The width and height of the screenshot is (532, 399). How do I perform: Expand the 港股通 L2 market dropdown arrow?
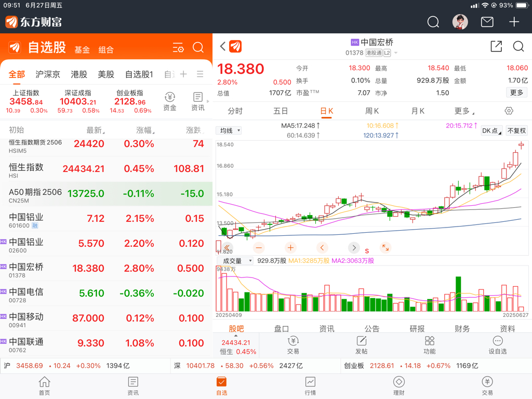click(x=395, y=53)
